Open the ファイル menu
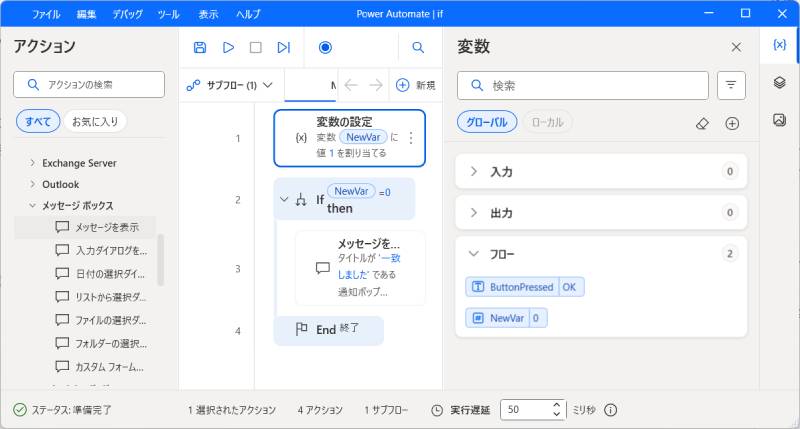This screenshot has height=429, width=800. pyautogui.click(x=46, y=14)
